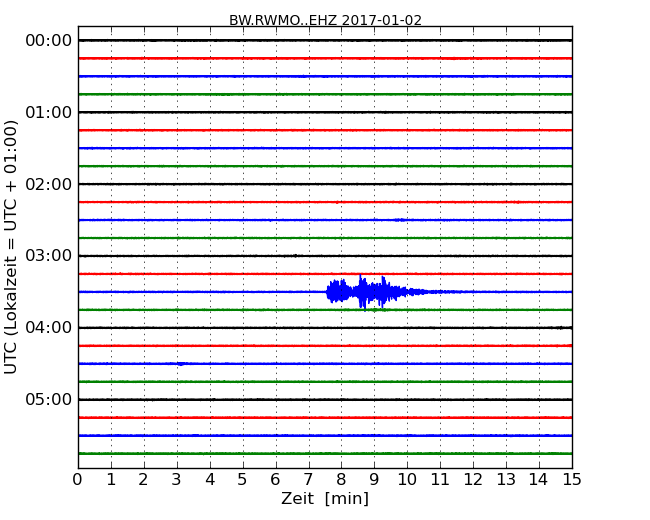Click the x-axis tick label 12
650x520 pixels.
coord(473,480)
